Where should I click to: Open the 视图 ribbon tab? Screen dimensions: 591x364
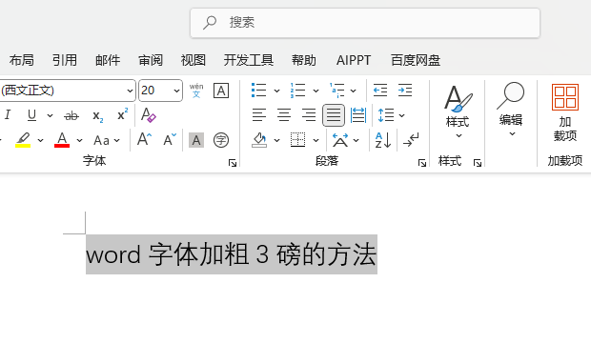point(193,60)
